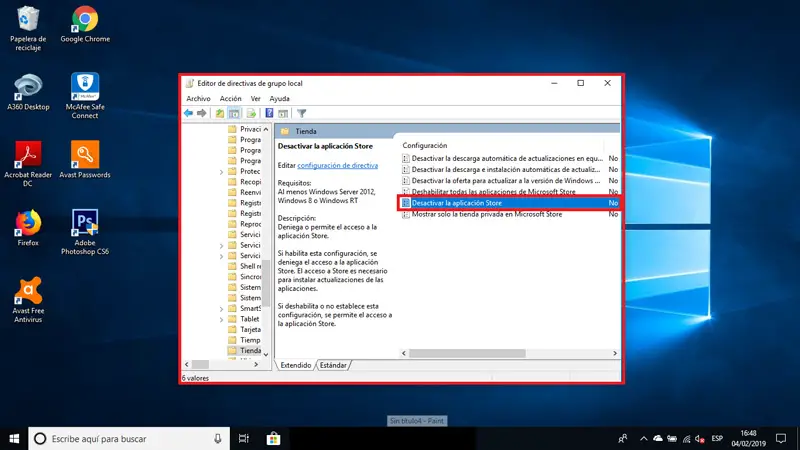The width and height of the screenshot is (800, 450).
Task: Click the blue Help icon in toolbar
Action: 269,113
